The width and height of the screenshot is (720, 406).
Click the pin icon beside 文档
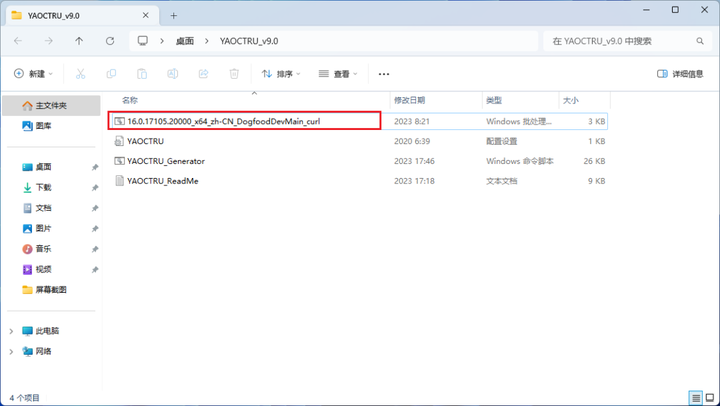(95, 209)
